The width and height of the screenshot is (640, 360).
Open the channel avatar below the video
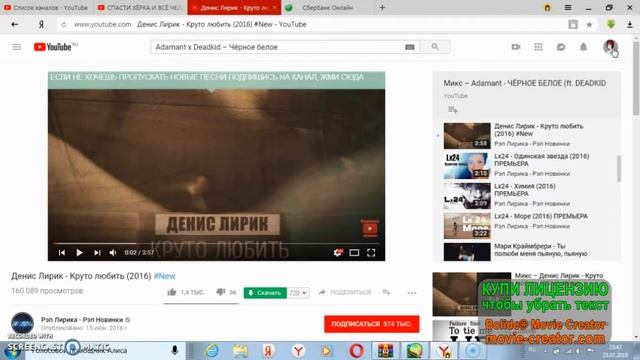tap(22, 324)
